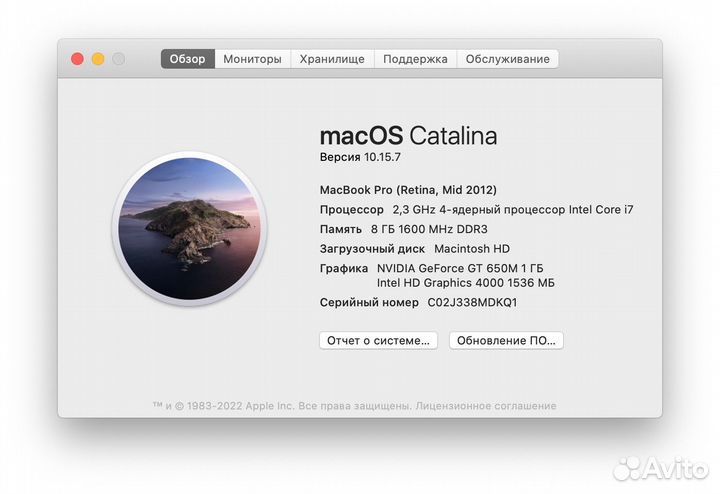Click the macOS Catalina title
This screenshot has height=494, width=720.
pos(408,135)
